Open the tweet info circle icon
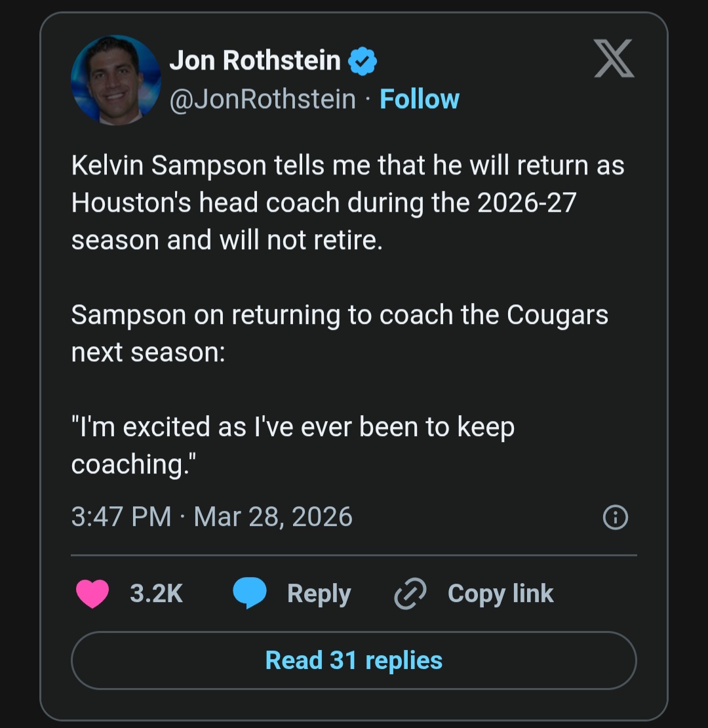 615,518
